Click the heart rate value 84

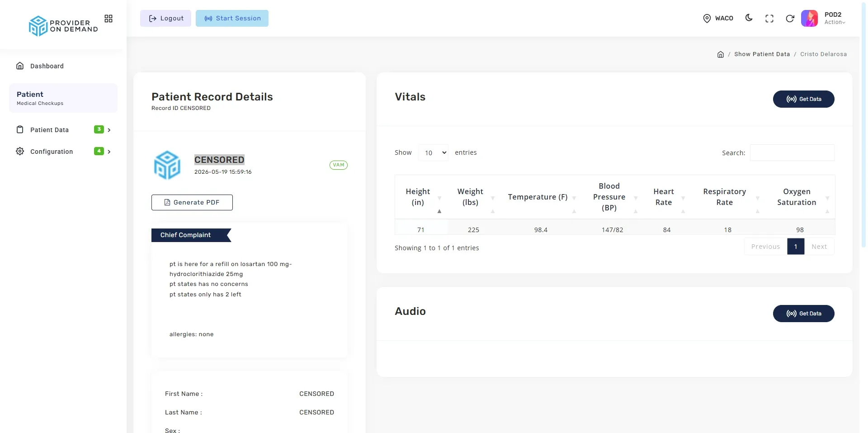pyautogui.click(x=667, y=230)
